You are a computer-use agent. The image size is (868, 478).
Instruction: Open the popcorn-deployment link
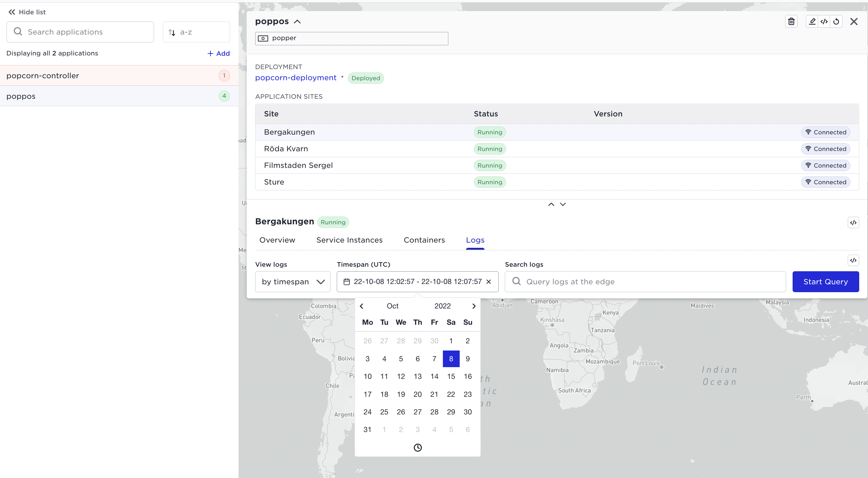pyautogui.click(x=296, y=78)
